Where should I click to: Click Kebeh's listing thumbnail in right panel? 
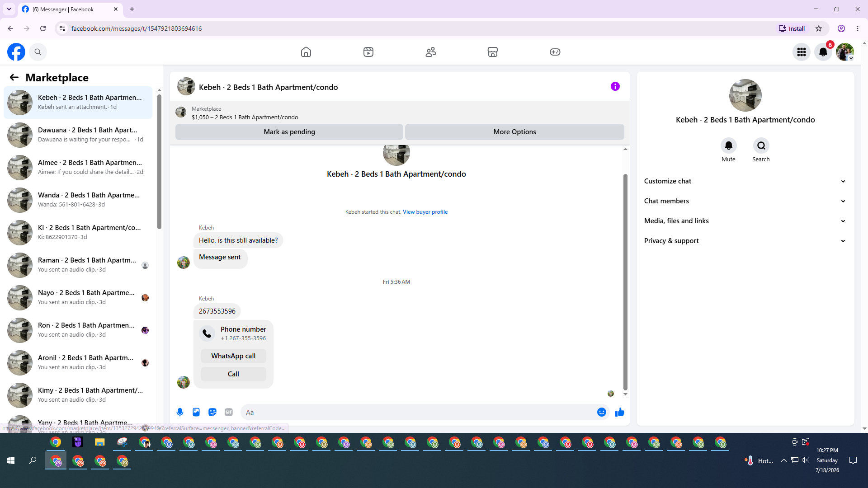pyautogui.click(x=745, y=95)
